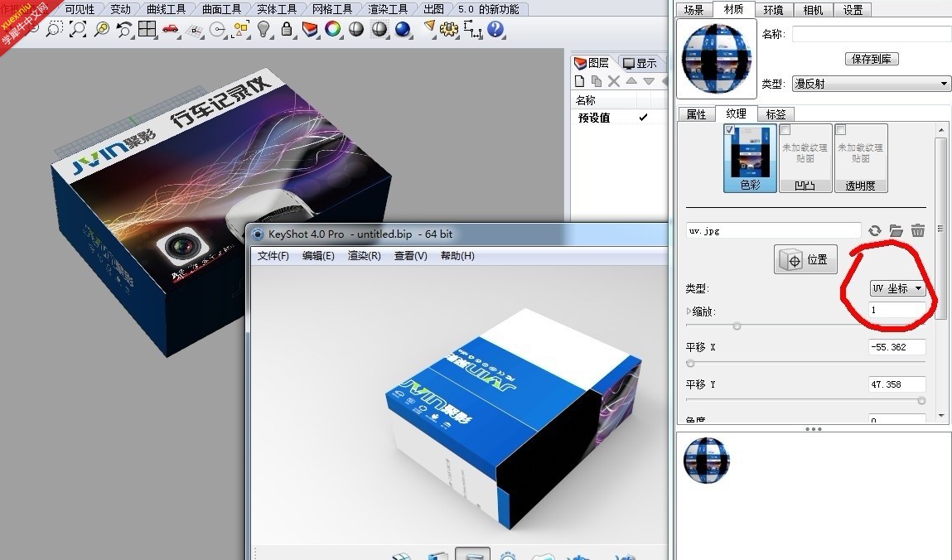Open folder to browse texture file

pos(896,230)
